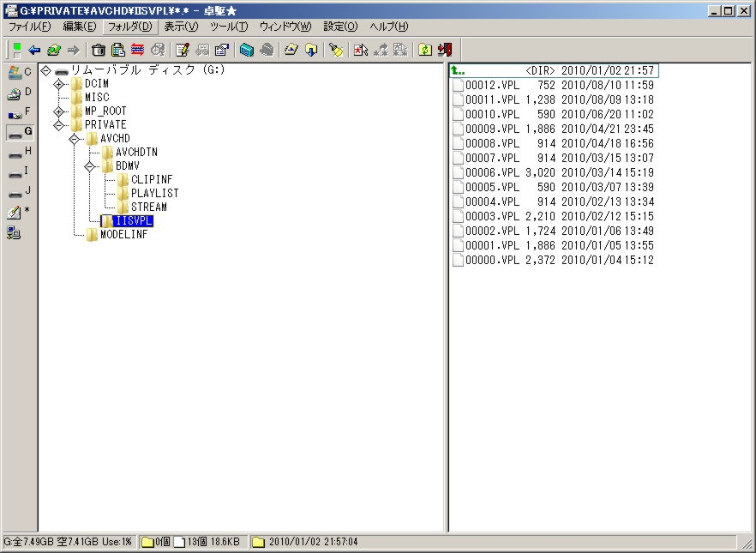This screenshot has height=553, width=756.
Task: Expand the MP_ROOT folder node
Action: 58,111
